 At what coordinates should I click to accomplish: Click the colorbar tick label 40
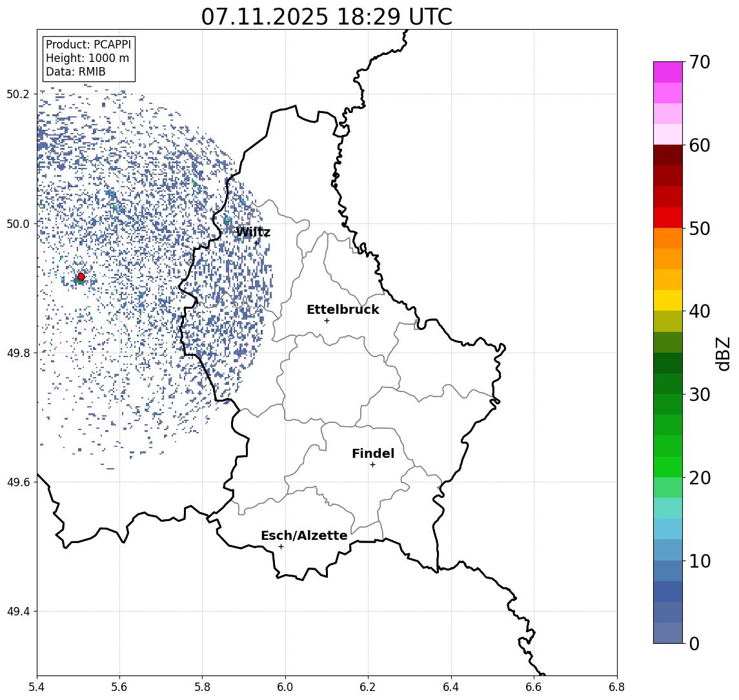[x=700, y=311]
